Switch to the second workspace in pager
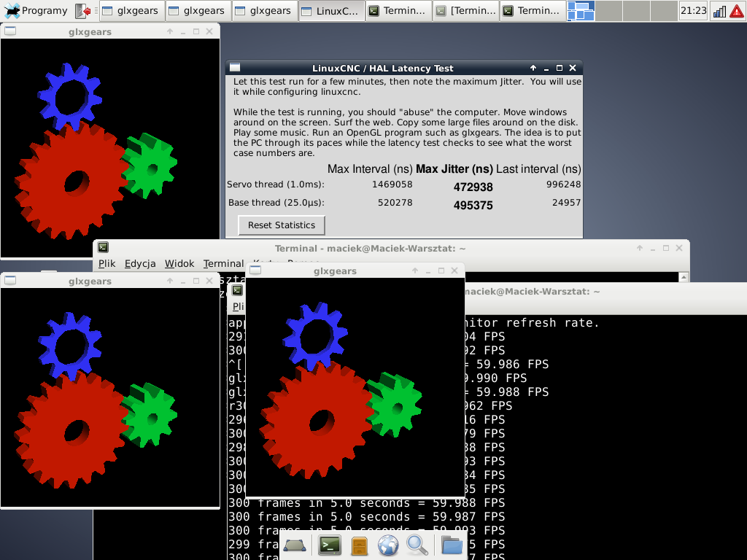The width and height of the screenshot is (747, 560). point(608,10)
